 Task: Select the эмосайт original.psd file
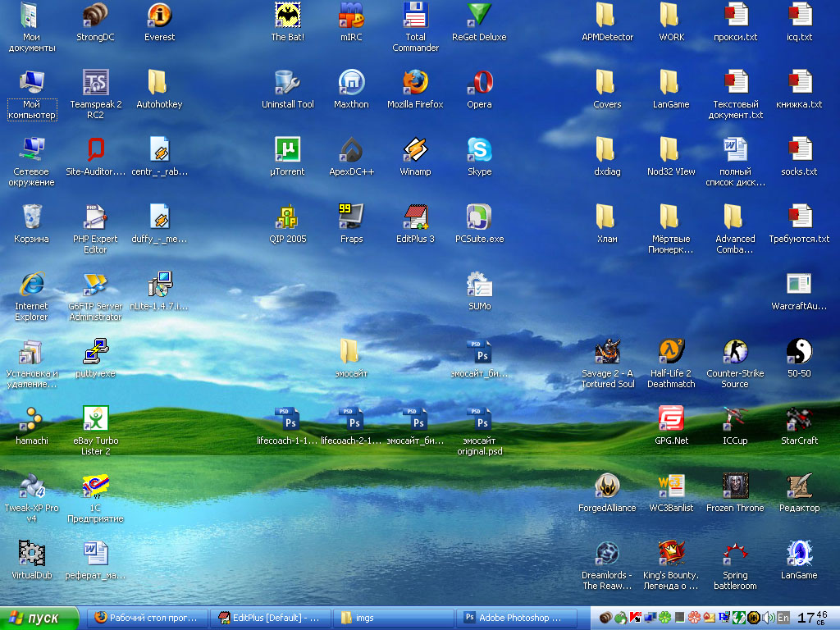coord(479,419)
